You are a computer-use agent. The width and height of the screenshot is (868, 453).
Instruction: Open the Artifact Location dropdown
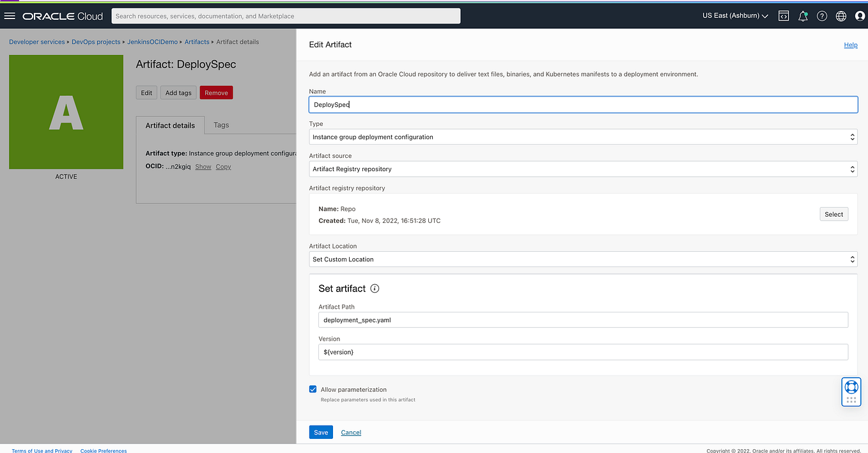click(x=582, y=259)
